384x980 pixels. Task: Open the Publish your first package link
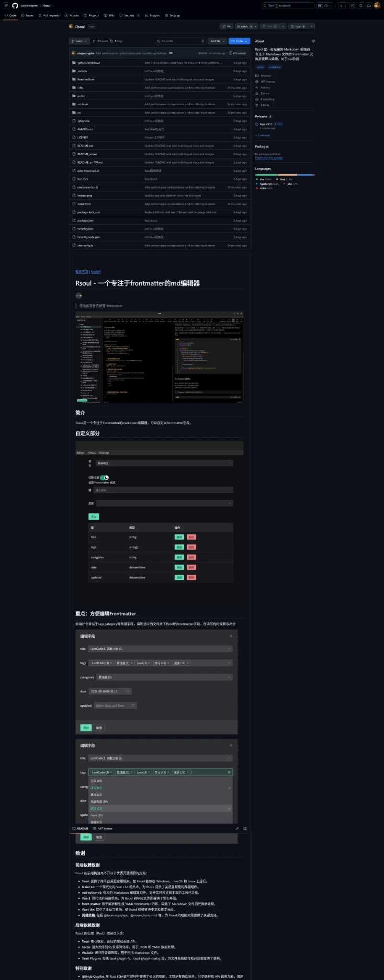point(269,157)
